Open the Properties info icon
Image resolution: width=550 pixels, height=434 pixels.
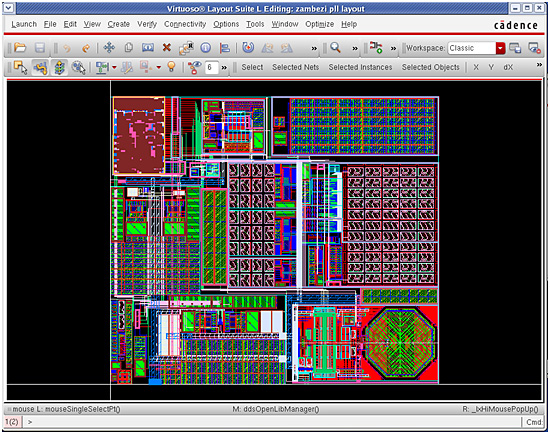pos(206,48)
